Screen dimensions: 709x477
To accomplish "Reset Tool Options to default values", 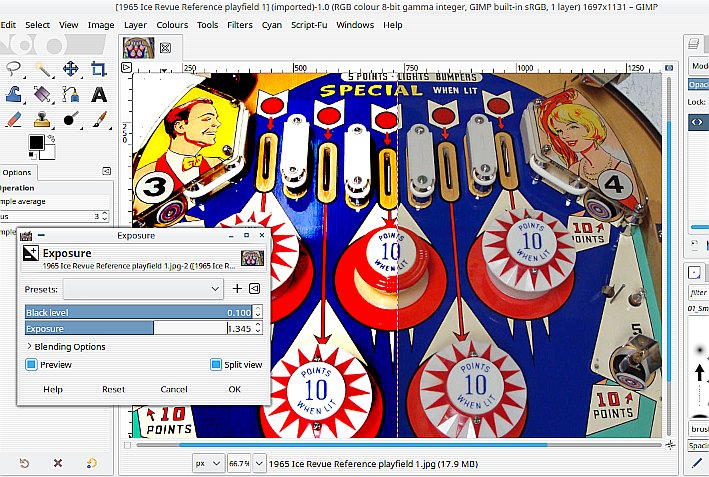I will tap(91, 463).
